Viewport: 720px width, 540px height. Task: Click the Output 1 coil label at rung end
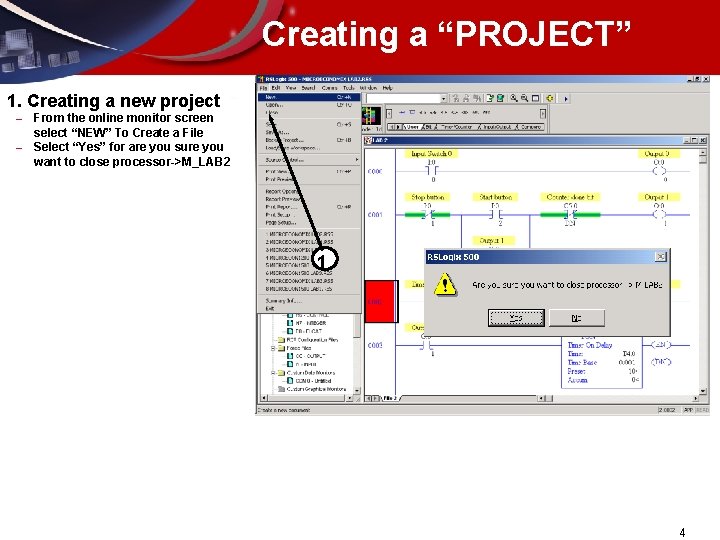pos(657,197)
